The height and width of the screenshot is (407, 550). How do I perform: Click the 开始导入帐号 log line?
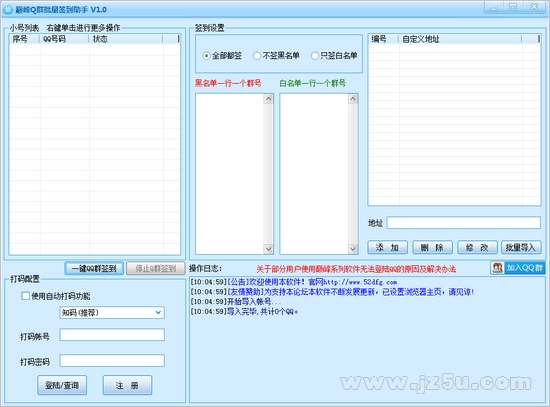pos(236,302)
